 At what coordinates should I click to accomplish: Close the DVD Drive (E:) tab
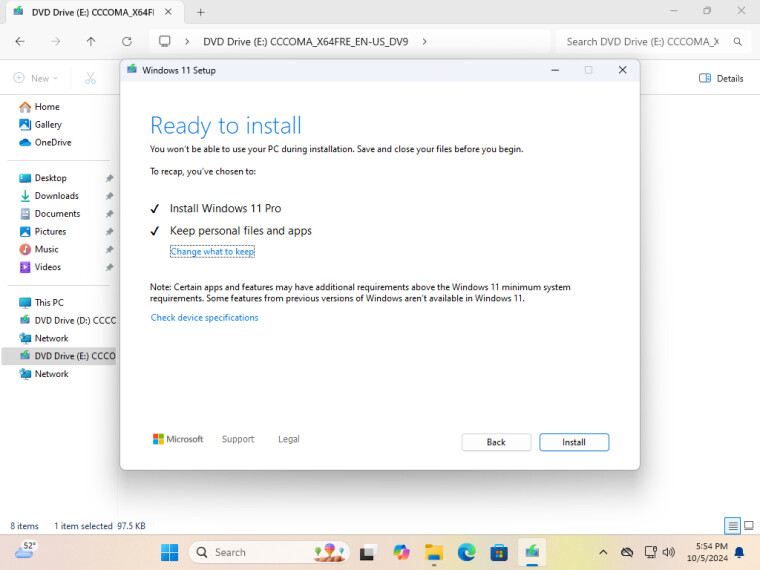pos(168,12)
